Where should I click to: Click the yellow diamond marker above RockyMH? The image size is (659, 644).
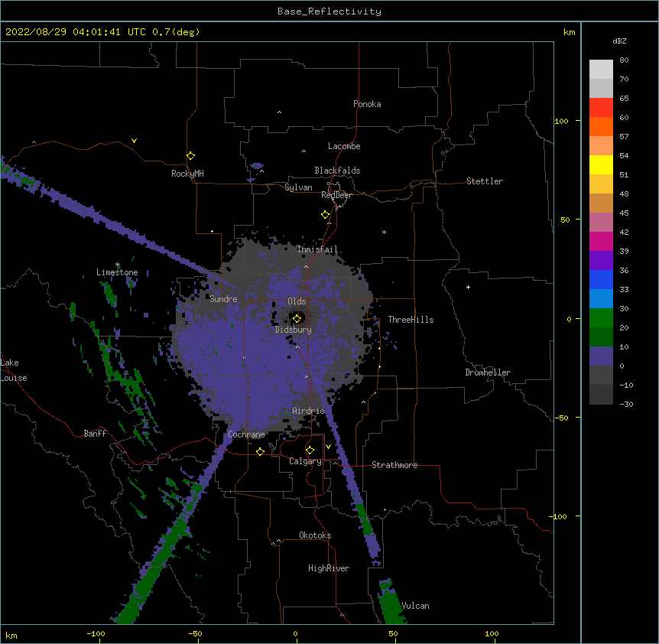coord(190,156)
